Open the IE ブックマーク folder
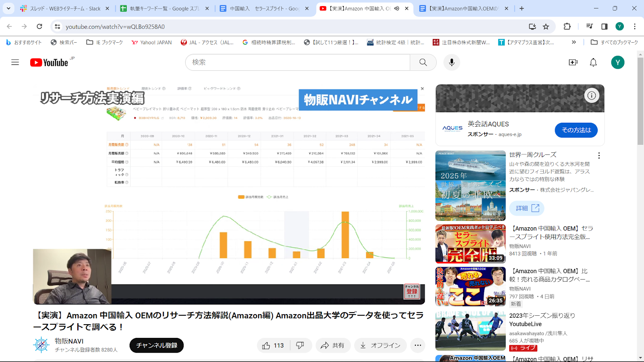 pyautogui.click(x=105, y=42)
